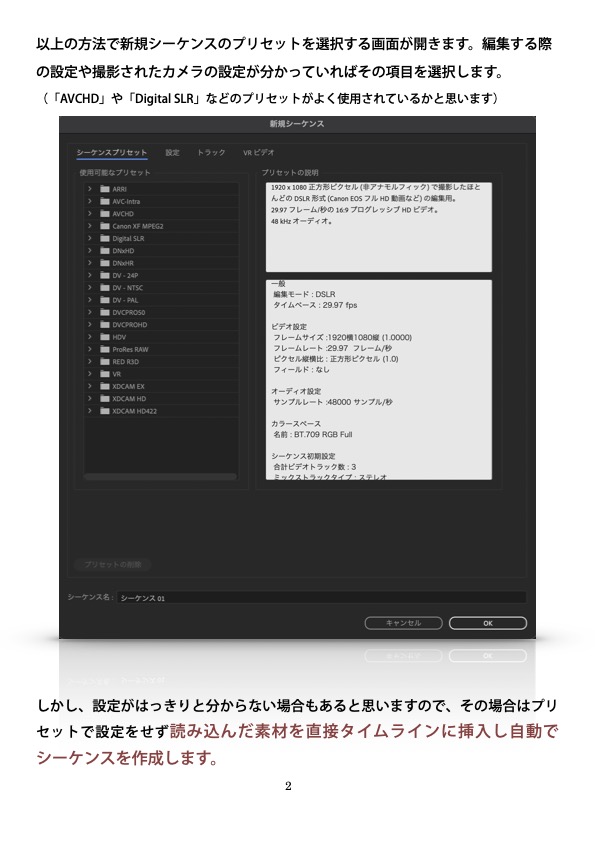Click the キャンセル button

pyautogui.click(x=403, y=623)
